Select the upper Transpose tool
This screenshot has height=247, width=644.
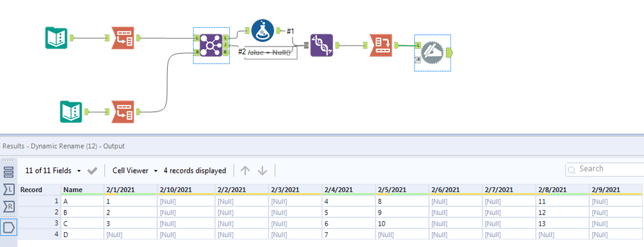click(123, 38)
